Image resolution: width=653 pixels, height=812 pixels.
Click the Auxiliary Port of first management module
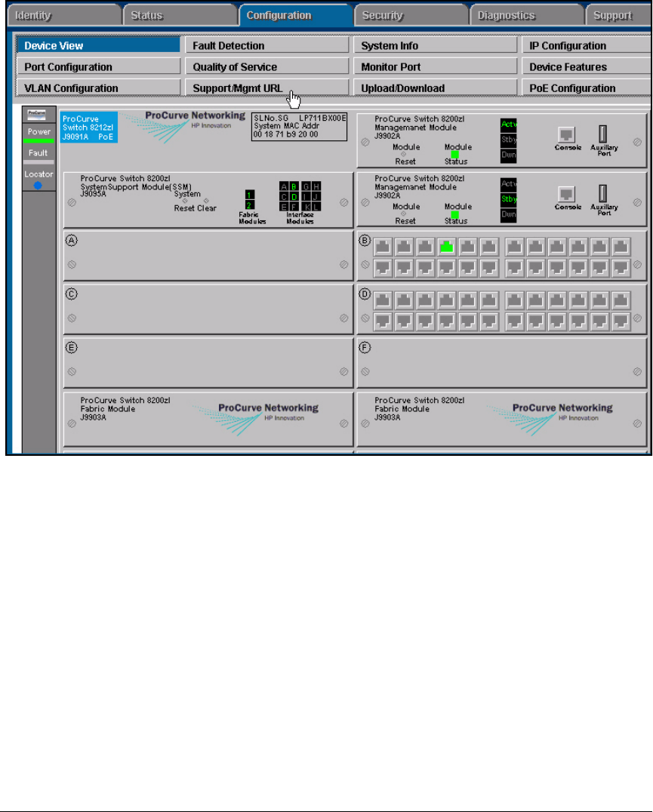click(602, 134)
